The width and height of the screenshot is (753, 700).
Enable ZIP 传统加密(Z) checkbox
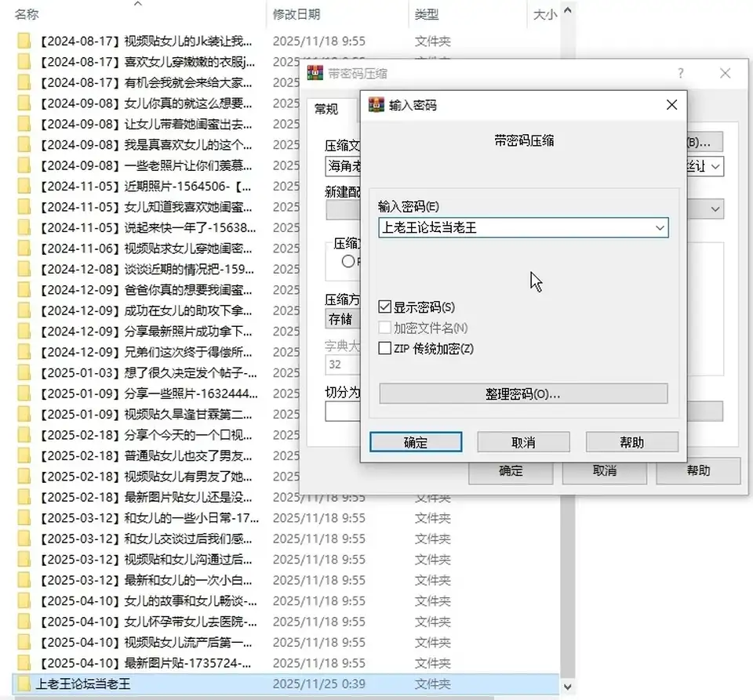pos(384,348)
